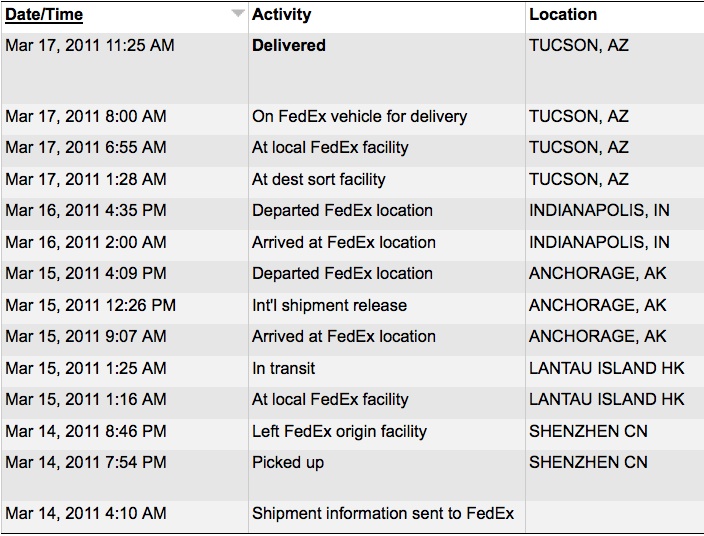The image size is (704, 536).
Task: Select SHENZHEN CN in the 7:54 PM row
Action: [x=588, y=463]
